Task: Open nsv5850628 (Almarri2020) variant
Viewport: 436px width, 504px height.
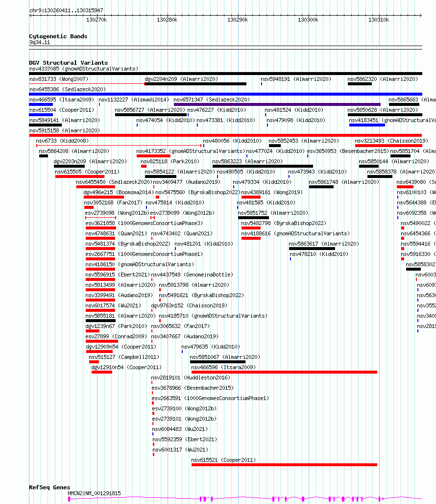Action: point(383,110)
